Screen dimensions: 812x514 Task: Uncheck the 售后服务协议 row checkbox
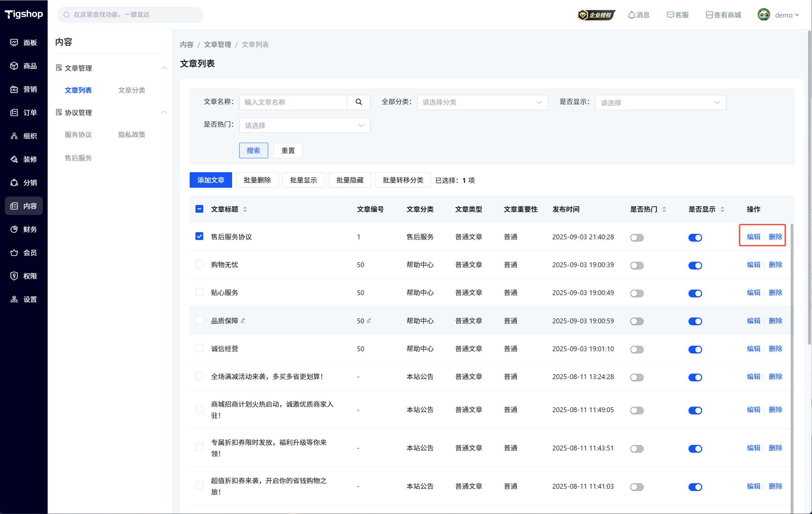199,236
